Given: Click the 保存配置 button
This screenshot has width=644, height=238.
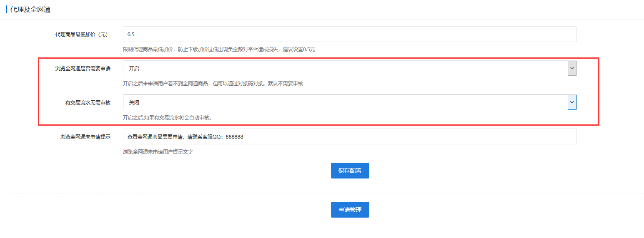Looking at the screenshot, I should tap(350, 171).
